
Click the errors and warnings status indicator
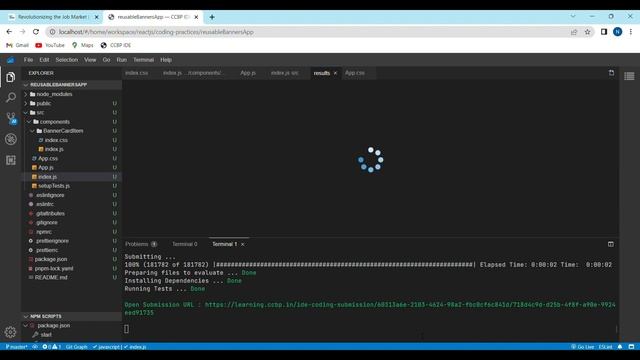coord(51,347)
